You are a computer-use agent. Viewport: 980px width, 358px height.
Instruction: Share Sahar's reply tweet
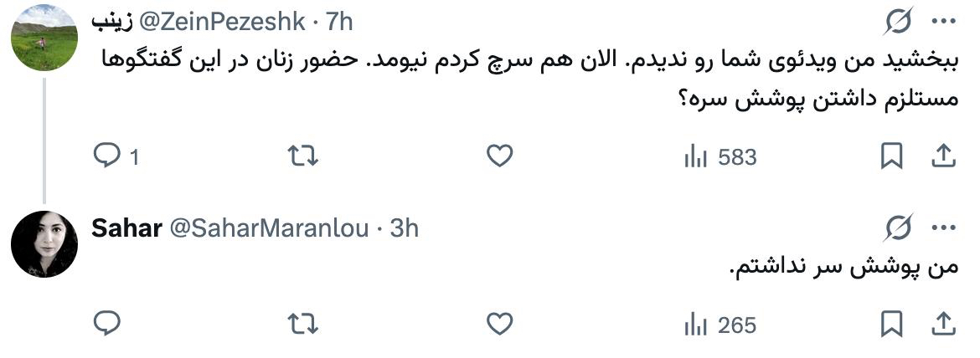coord(942,324)
